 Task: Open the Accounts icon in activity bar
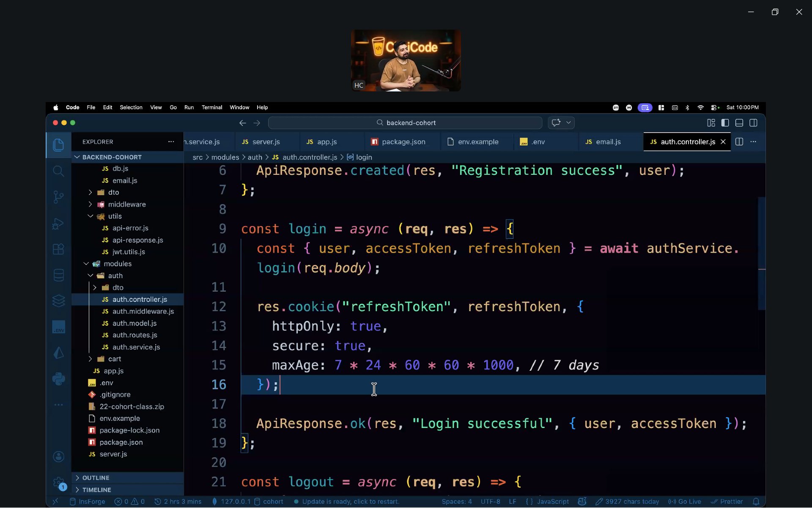click(58, 456)
